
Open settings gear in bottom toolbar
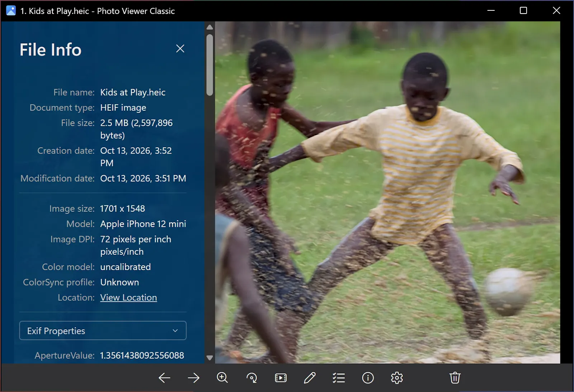click(397, 378)
